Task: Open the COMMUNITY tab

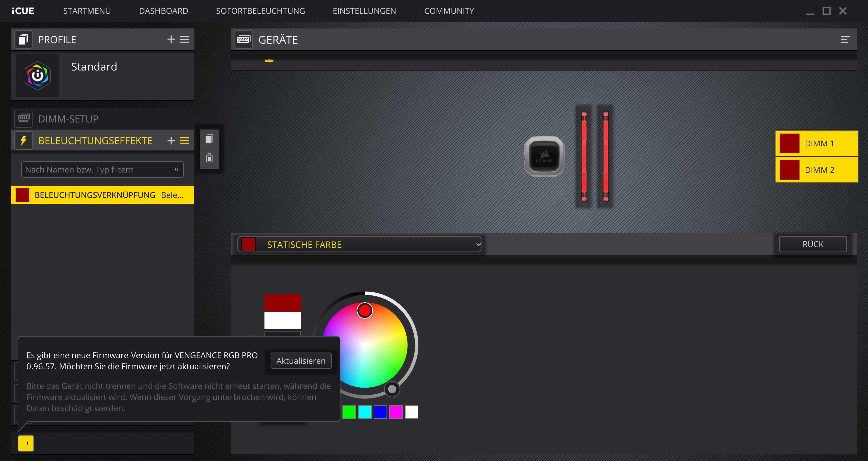Action: coord(449,11)
